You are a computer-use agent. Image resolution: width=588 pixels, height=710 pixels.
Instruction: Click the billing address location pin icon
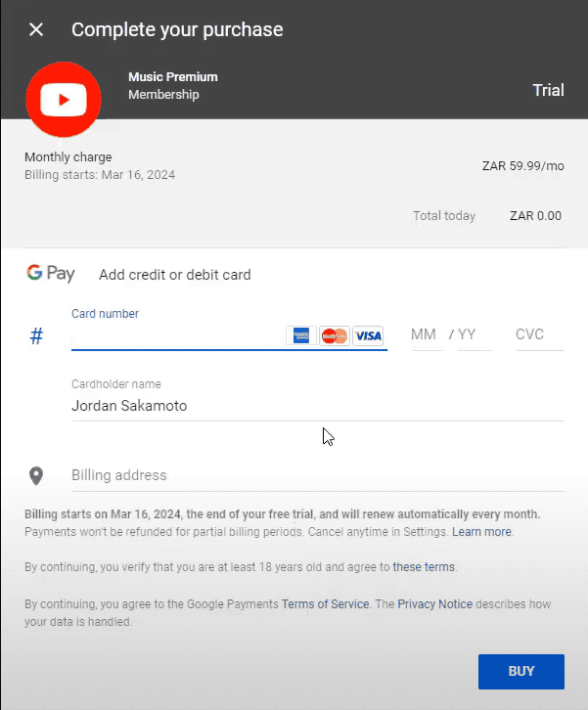point(36,476)
